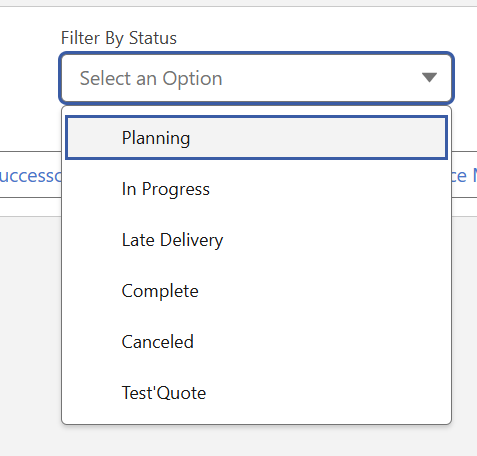Click the Select an Option combobox field
The width and height of the screenshot is (477, 456).
point(256,78)
